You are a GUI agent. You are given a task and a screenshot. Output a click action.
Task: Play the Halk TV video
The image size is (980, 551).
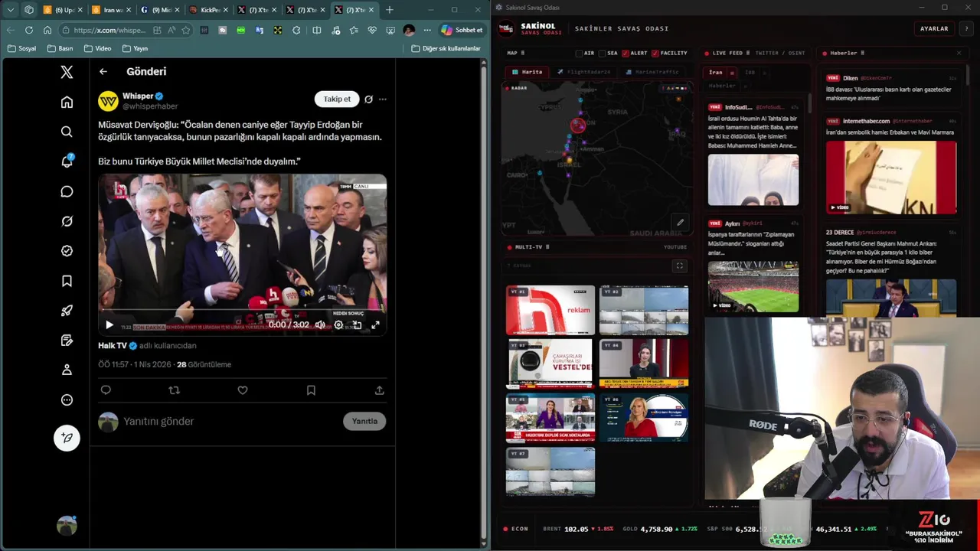pyautogui.click(x=109, y=324)
